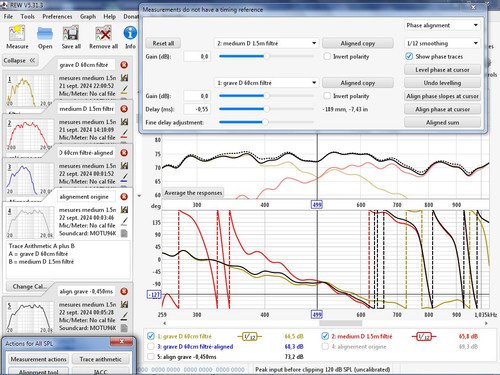Change trace colour icon of measurement 2
This screenshot has width=500, height=375.
[x=124, y=134]
